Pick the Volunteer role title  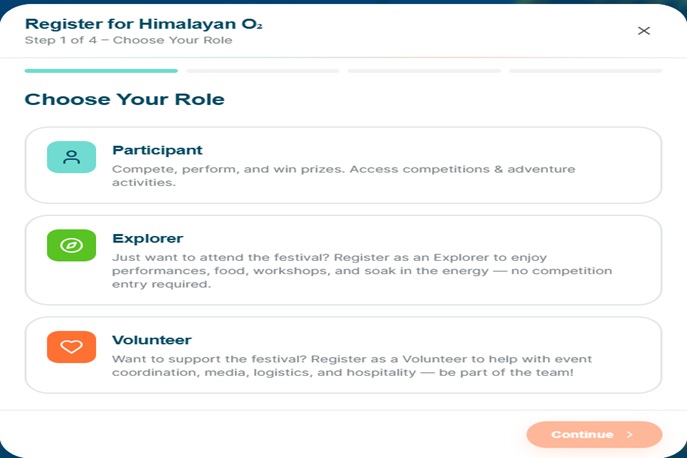tap(151, 340)
